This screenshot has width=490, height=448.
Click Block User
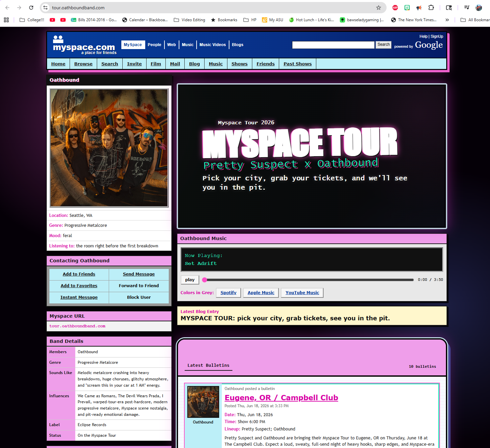(x=139, y=297)
